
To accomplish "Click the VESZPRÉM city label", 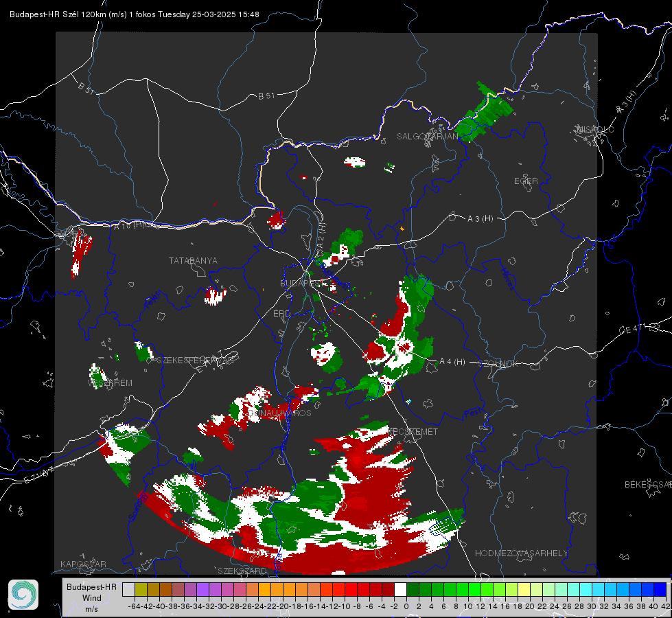I will coord(110,383).
